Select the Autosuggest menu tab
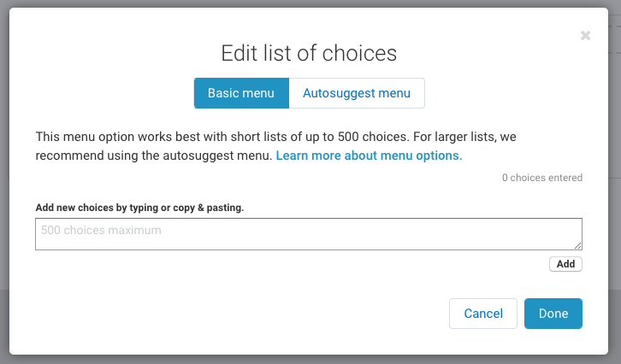 pos(357,93)
